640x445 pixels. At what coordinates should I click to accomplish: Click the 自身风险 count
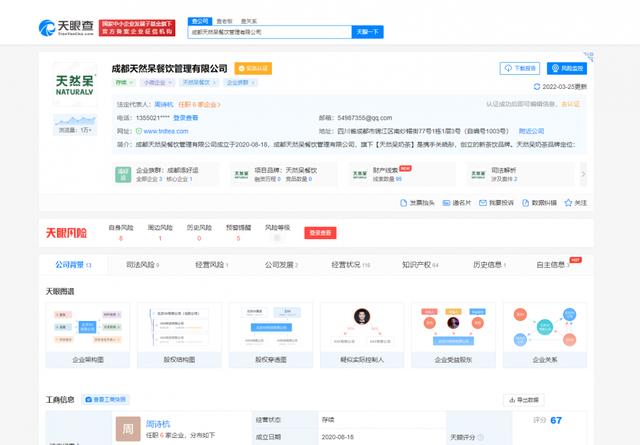pos(120,238)
